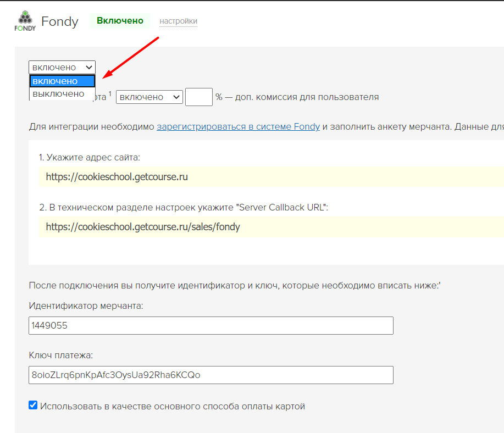This screenshot has height=433, width=504.
Task: Click the Server Callback URL instruction line
Action: (184, 208)
